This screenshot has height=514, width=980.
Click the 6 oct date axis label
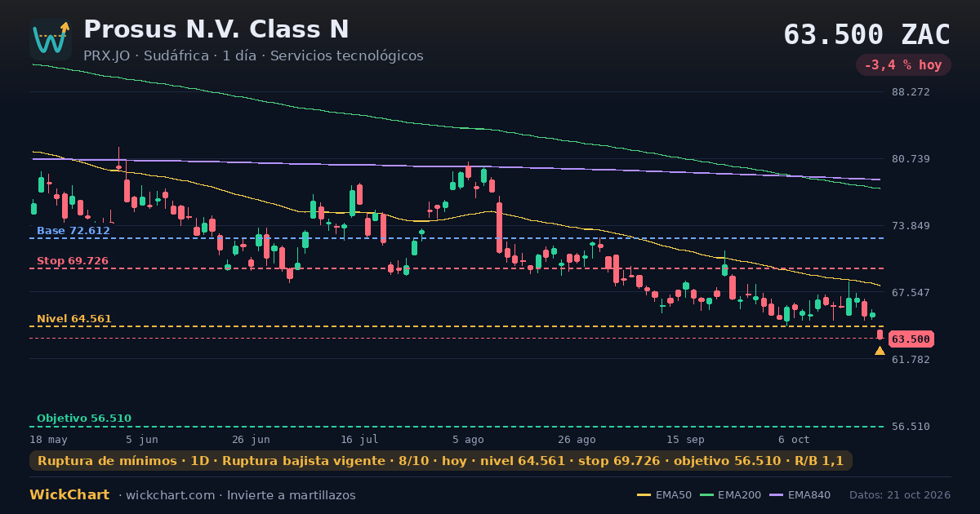[794, 439]
